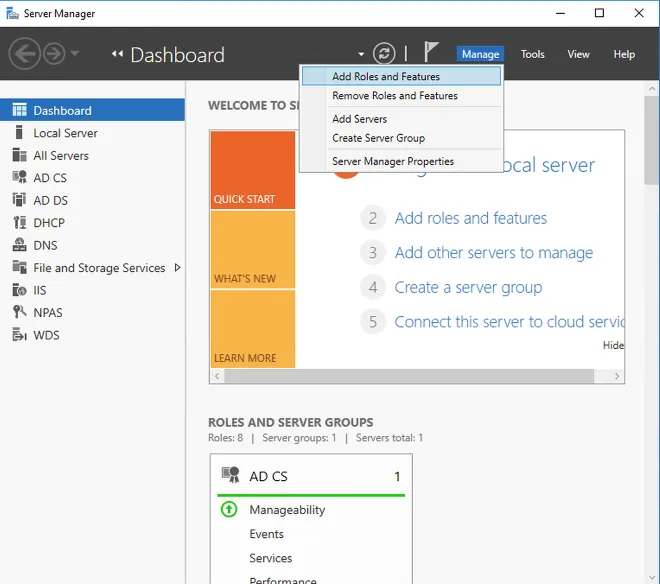Click the Local Server sidebar icon

coord(19,132)
